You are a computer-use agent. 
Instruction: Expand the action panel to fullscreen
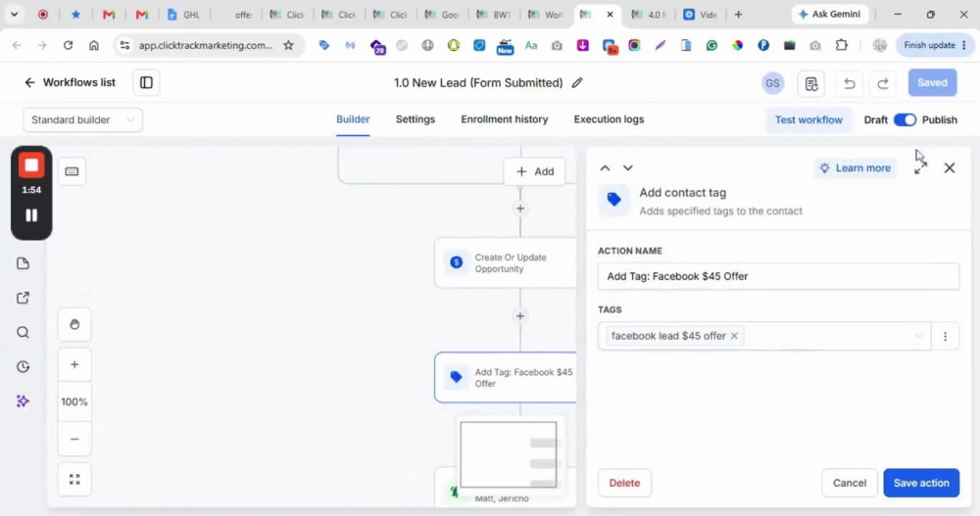pos(920,168)
